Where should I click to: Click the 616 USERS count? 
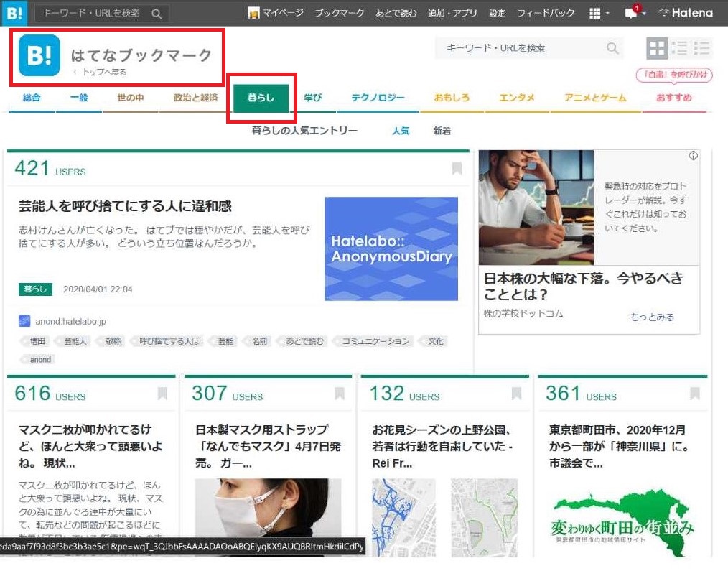coord(50,394)
